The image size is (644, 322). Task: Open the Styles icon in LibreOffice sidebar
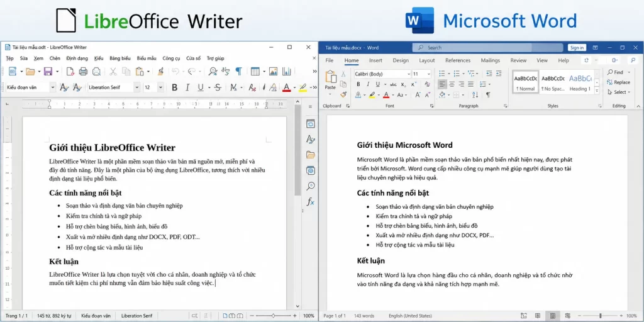(311, 139)
